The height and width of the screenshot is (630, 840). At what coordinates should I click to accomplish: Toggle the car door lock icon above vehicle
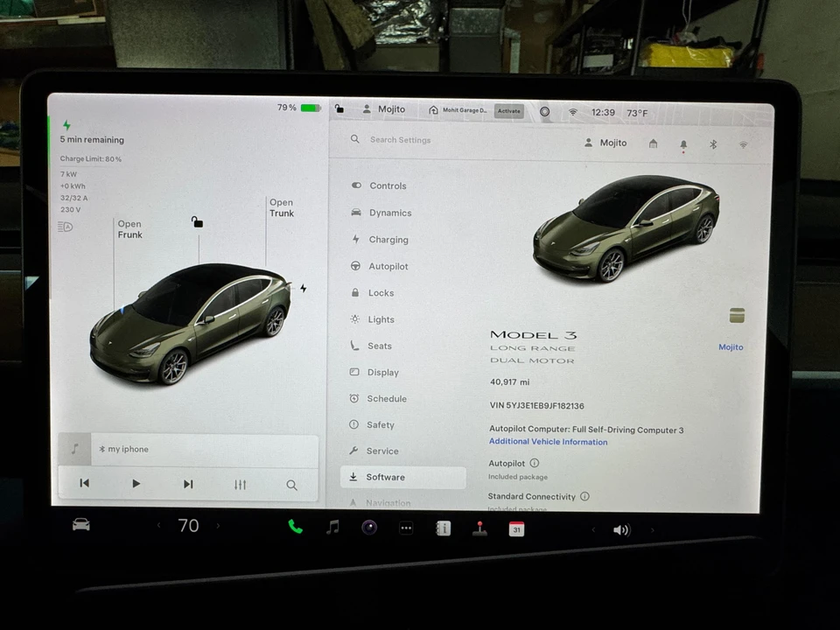coord(197,221)
